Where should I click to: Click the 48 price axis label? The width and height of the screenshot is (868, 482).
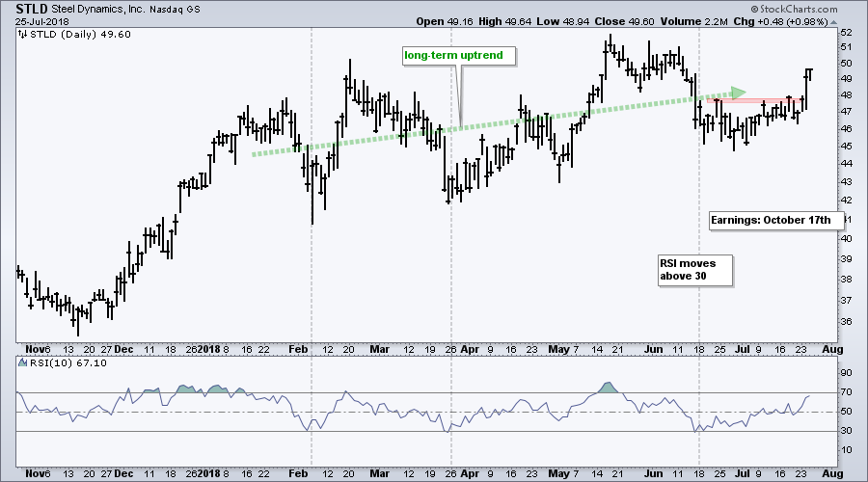(847, 94)
